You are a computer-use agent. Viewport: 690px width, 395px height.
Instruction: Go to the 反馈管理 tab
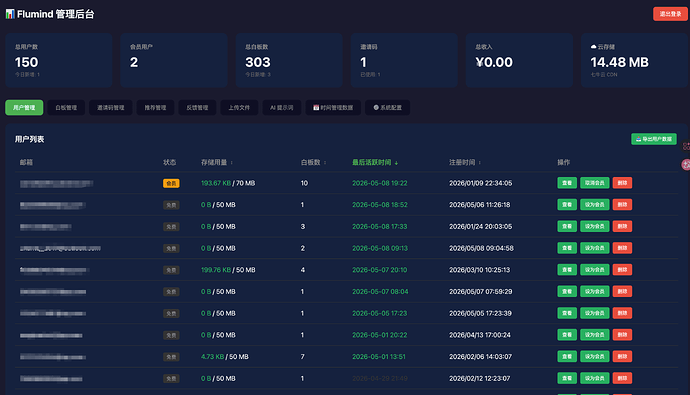tap(197, 108)
